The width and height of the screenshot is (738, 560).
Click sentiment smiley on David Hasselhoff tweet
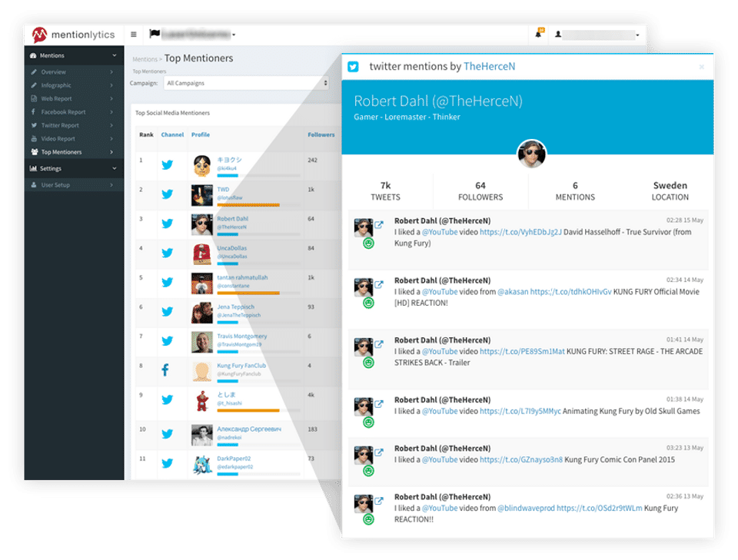pyautogui.click(x=368, y=243)
